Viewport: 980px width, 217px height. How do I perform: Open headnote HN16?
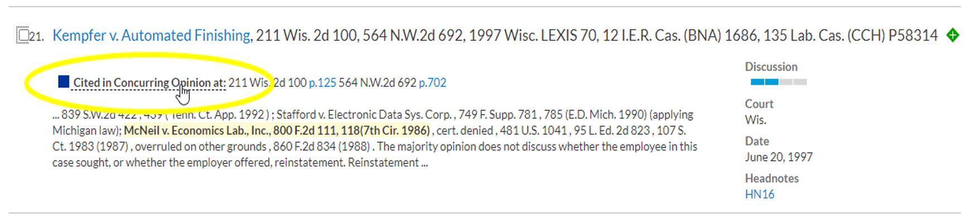760,194
